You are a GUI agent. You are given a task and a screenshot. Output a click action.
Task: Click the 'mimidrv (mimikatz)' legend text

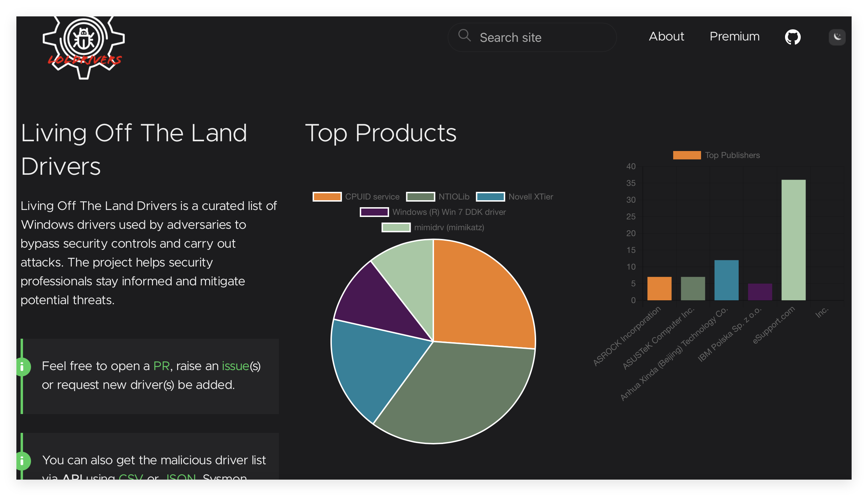point(449,227)
